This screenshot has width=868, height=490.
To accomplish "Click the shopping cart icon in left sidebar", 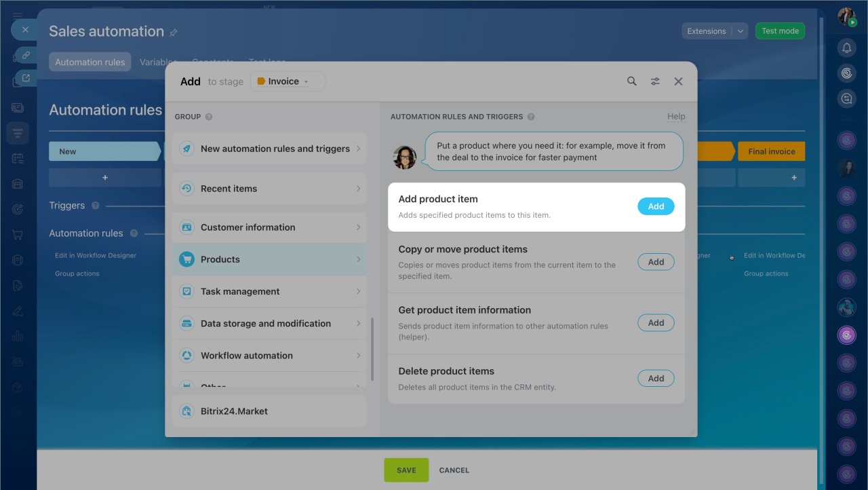I will (18, 235).
